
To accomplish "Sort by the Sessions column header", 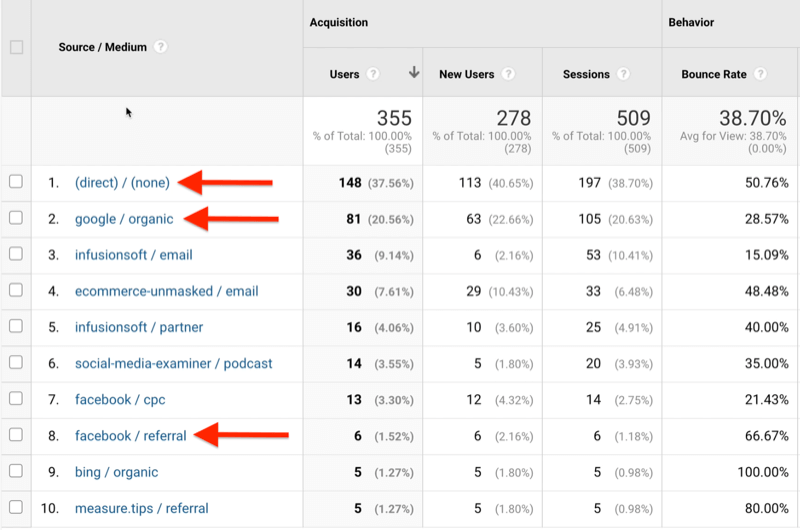I will [x=586, y=74].
